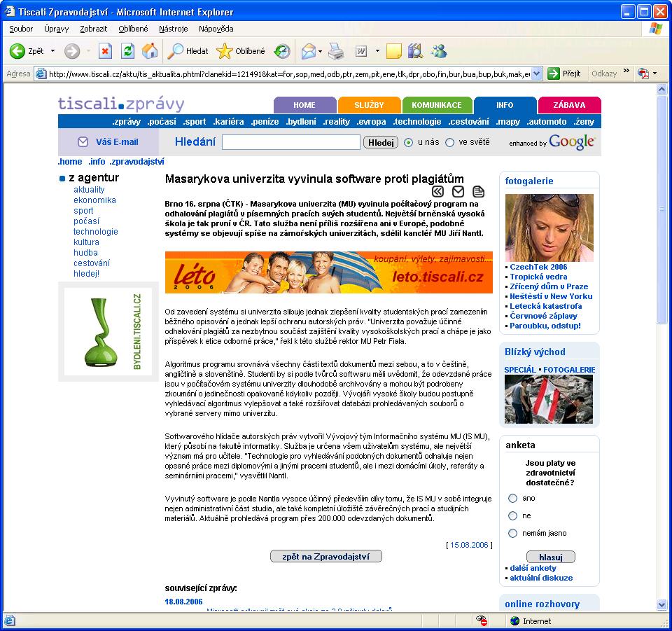Click the Hledání search input field
Screen dimensions: 672x631
pyautogui.click(x=291, y=142)
